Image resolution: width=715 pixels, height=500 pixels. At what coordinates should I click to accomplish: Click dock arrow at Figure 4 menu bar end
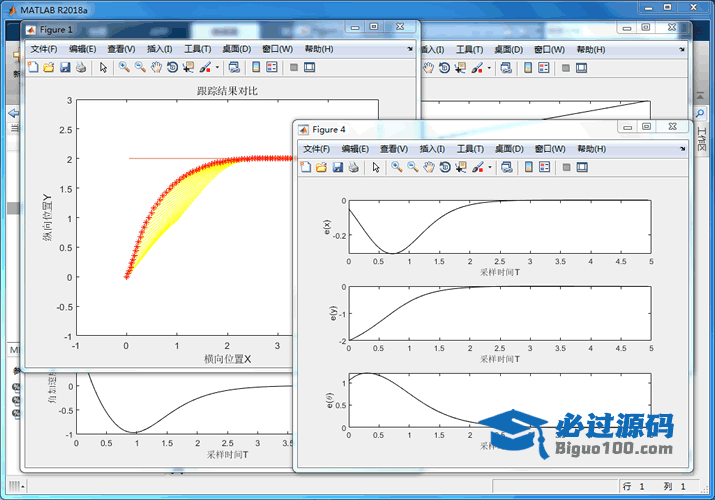click(682, 148)
